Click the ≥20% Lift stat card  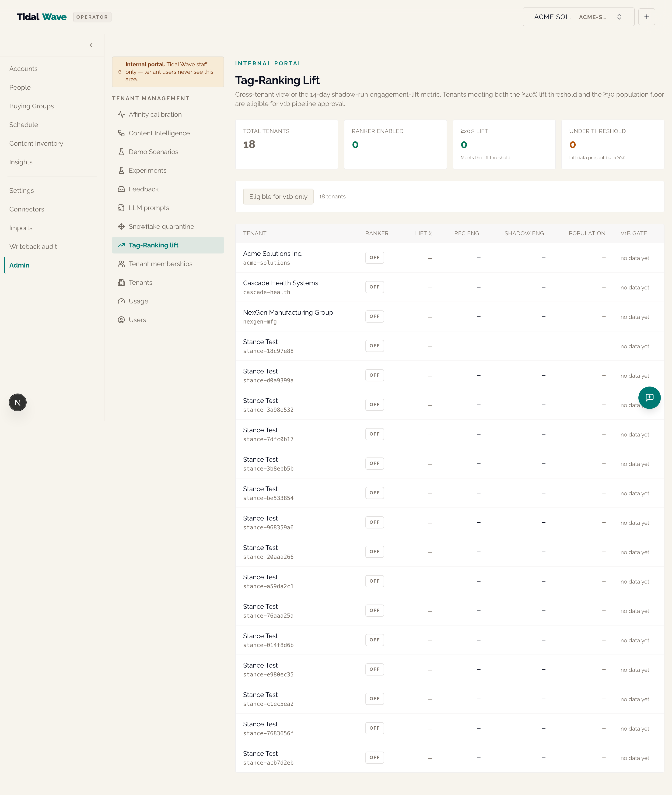point(504,144)
